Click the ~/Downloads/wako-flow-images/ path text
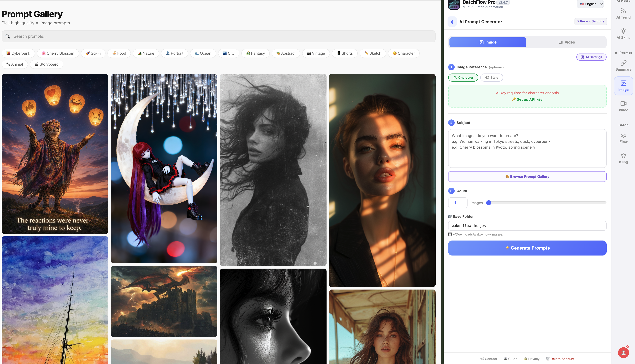 (x=478, y=234)
